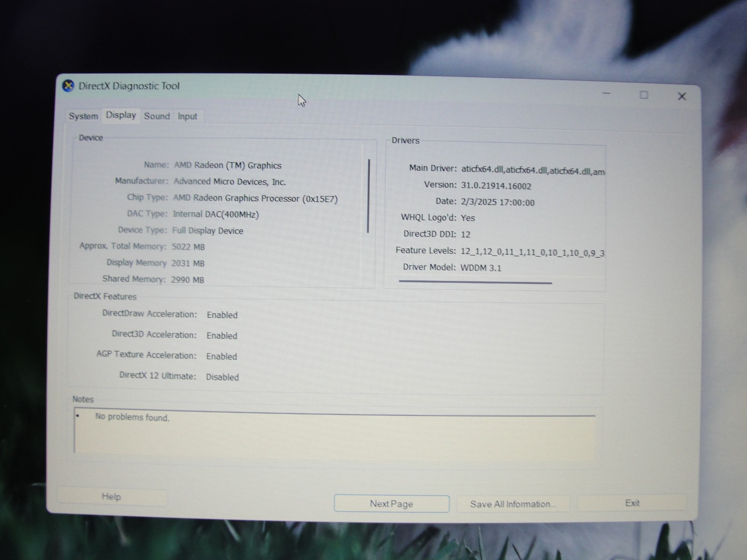This screenshot has height=560, width=747.
Task: Click the WHQL Logo'd 'Yes' value
Action: click(x=468, y=218)
